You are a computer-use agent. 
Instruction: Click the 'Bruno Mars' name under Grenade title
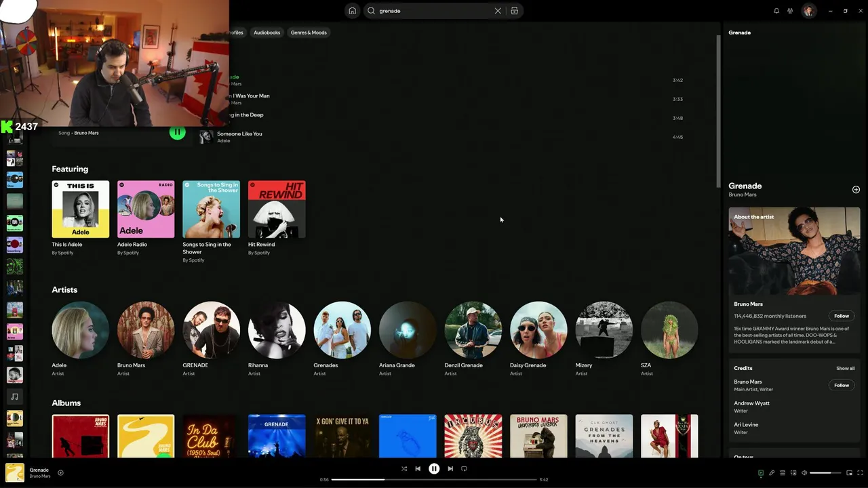point(742,195)
